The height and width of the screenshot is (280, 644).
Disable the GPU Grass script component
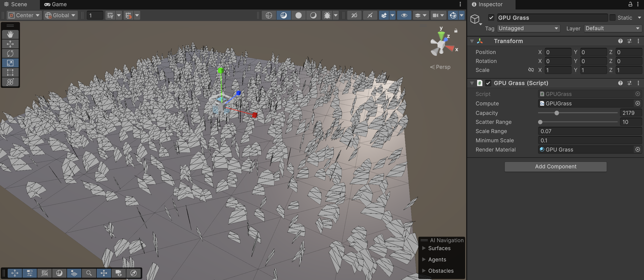488,83
